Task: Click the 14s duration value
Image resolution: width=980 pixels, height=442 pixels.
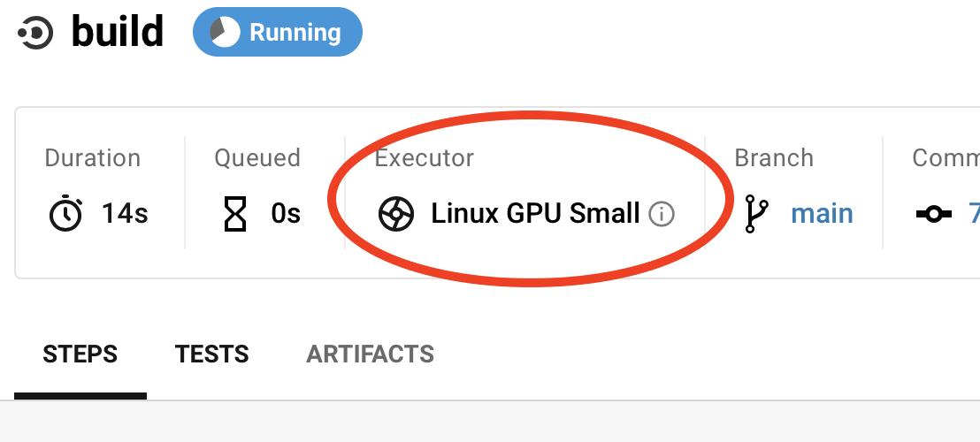Action: click(x=124, y=214)
